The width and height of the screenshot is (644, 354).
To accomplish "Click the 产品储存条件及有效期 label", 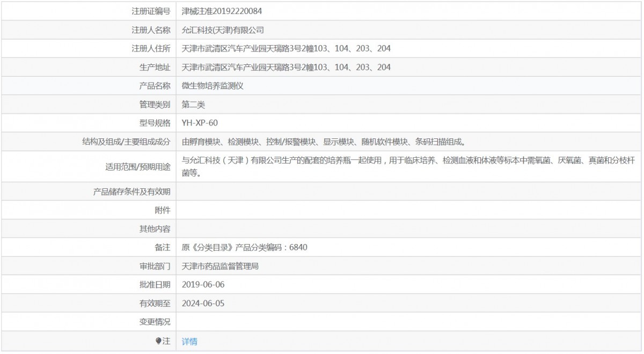I will [132, 191].
